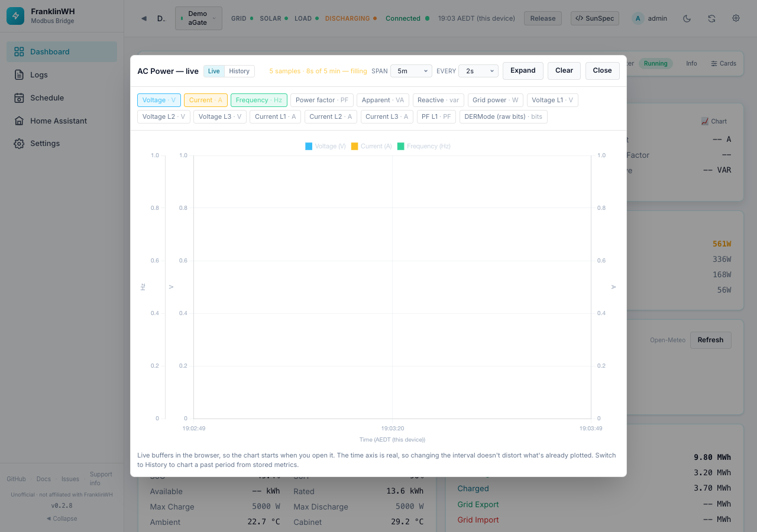Enable the Reactive · var series
This screenshot has height=532, width=757.
click(x=438, y=100)
